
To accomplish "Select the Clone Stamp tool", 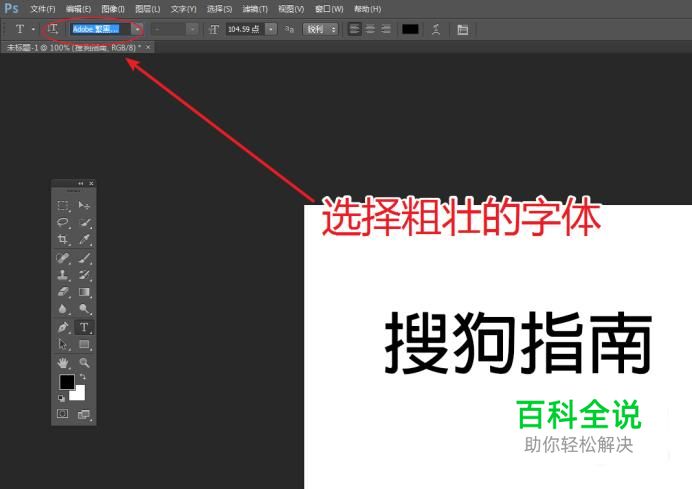I will (x=63, y=275).
